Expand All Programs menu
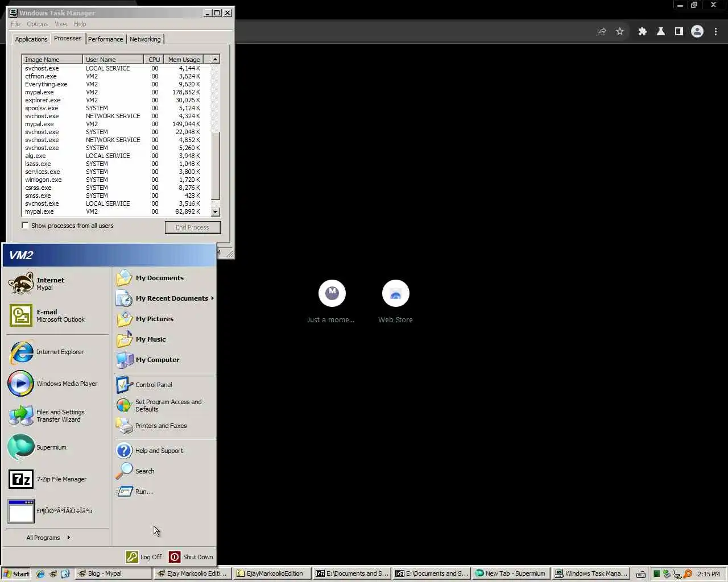 (48, 538)
